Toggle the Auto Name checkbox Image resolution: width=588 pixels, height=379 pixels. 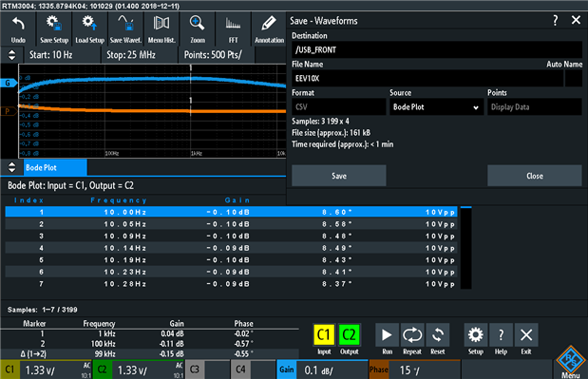coord(574,78)
